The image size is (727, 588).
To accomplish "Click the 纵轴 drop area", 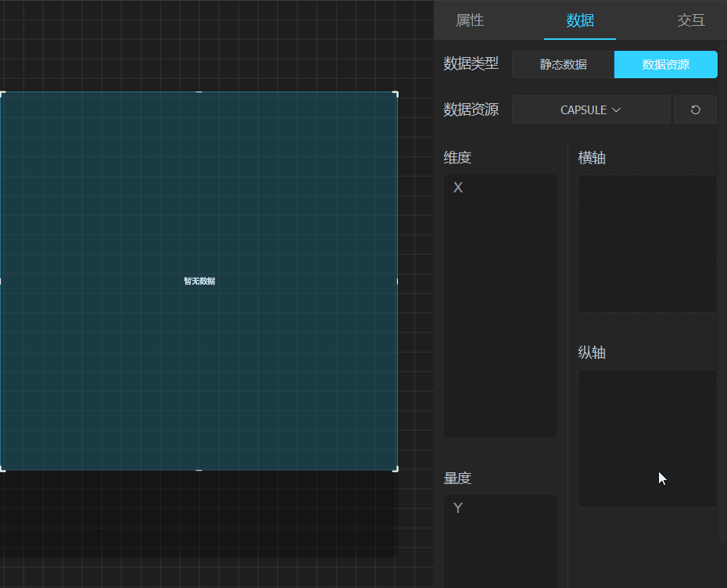I will tap(647, 438).
